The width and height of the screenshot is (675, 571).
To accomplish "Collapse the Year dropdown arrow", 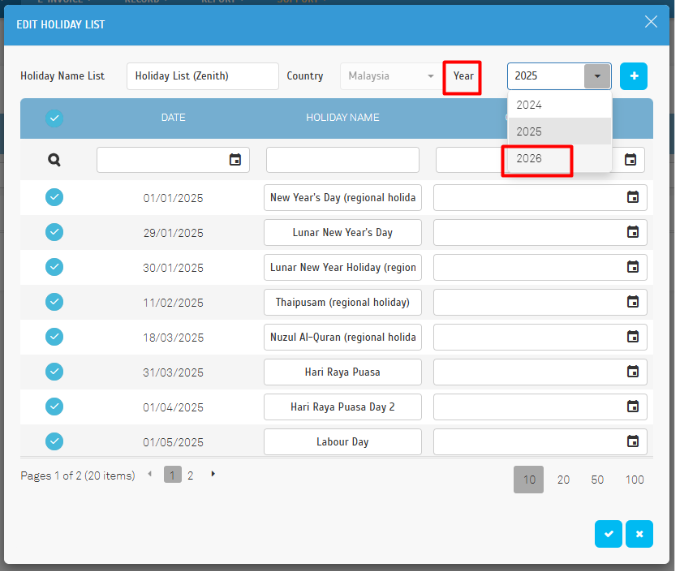I will pos(598,76).
